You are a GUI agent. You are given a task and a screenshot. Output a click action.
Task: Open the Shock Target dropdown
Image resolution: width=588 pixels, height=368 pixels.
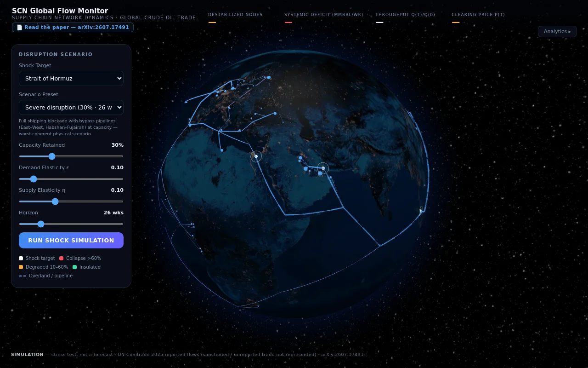point(71,78)
